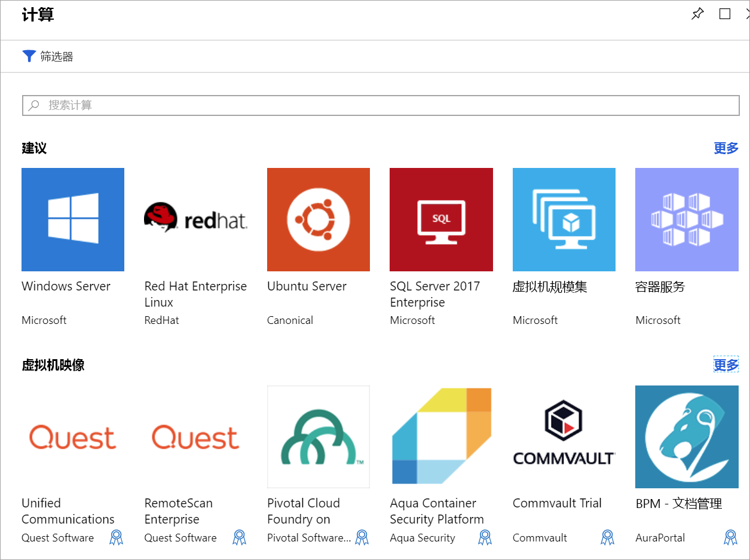The image size is (750, 560).
Task: Click Microsoft publisher under SQL Server 2017
Action: 412,320
